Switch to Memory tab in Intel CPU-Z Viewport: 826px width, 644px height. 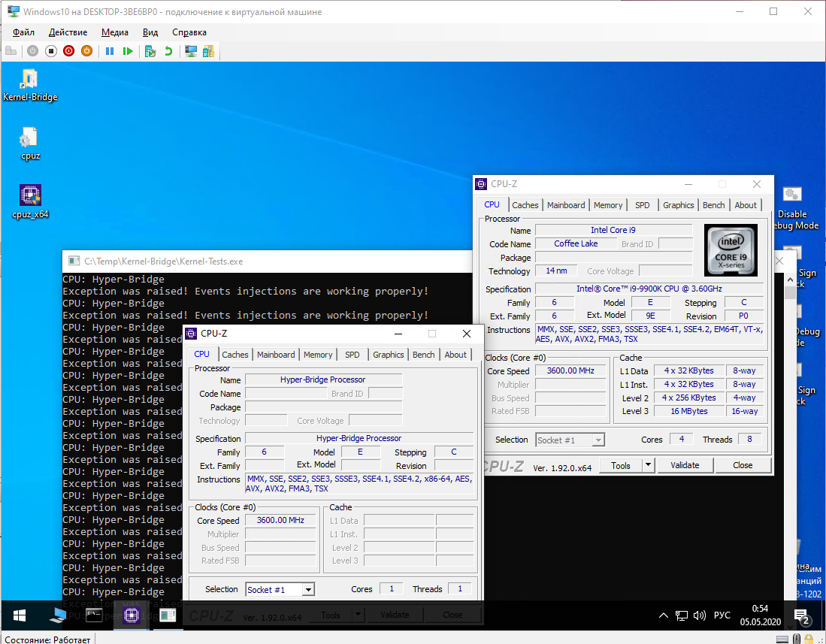pyautogui.click(x=607, y=205)
